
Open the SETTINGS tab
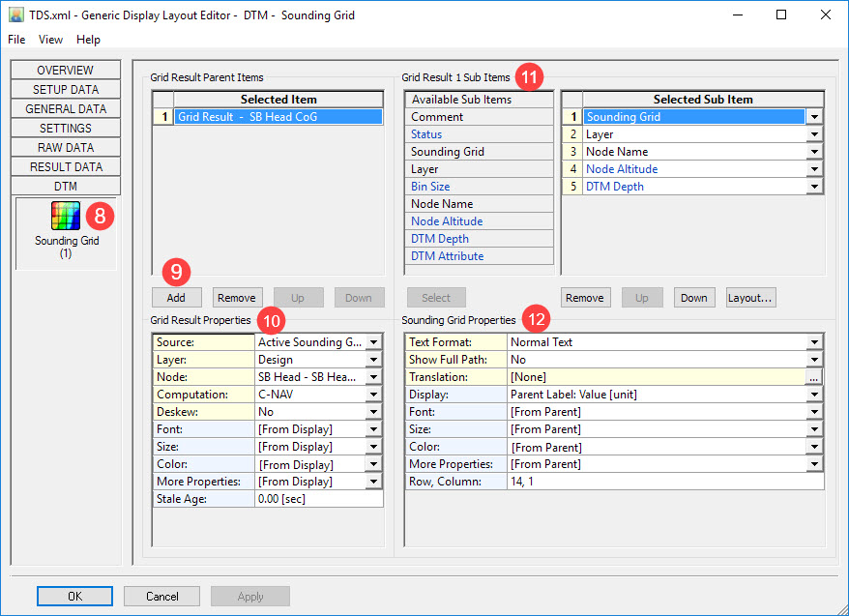point(66,129)
